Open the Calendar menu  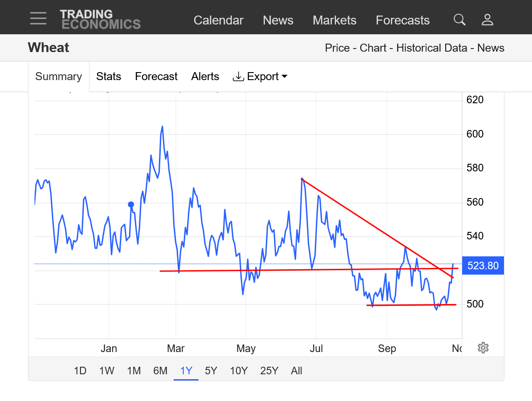(218, 20)
